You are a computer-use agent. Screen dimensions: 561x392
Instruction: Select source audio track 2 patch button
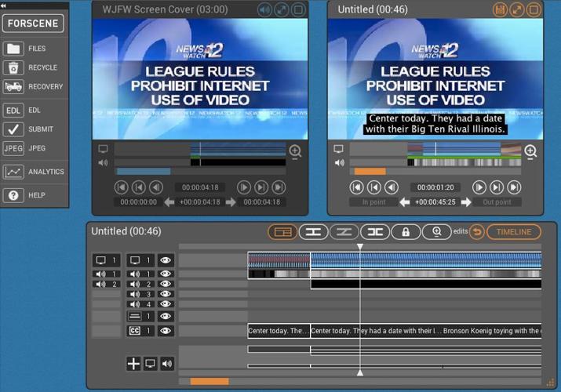pos(106,284)
